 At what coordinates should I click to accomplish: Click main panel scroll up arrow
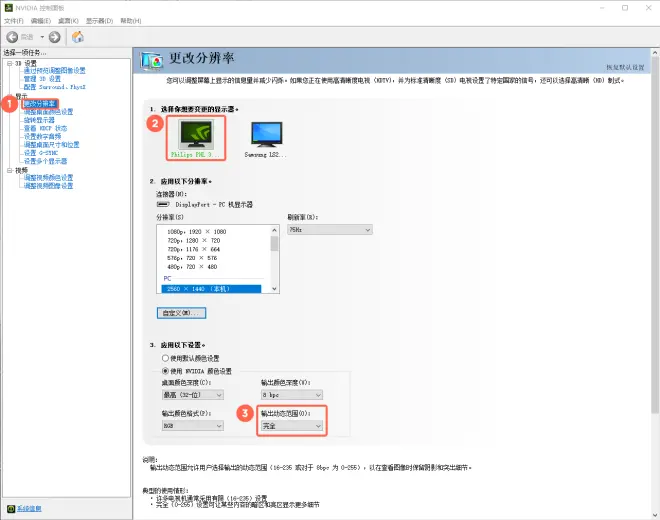(x=655, y=53)
